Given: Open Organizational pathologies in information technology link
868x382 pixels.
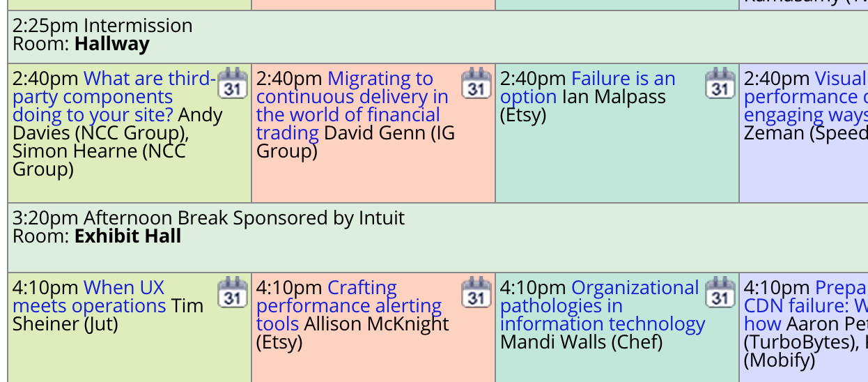Looking at the screenshot, I should (x=603, y=306).
